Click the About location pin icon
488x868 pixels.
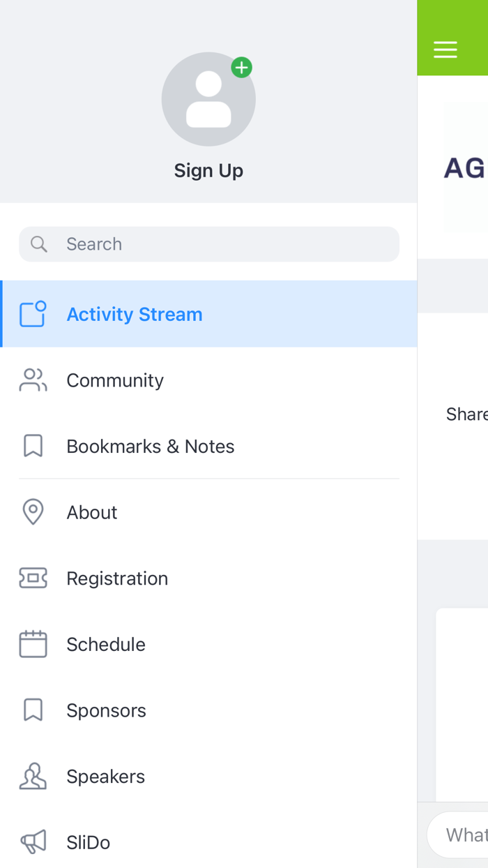coord(33,512)
